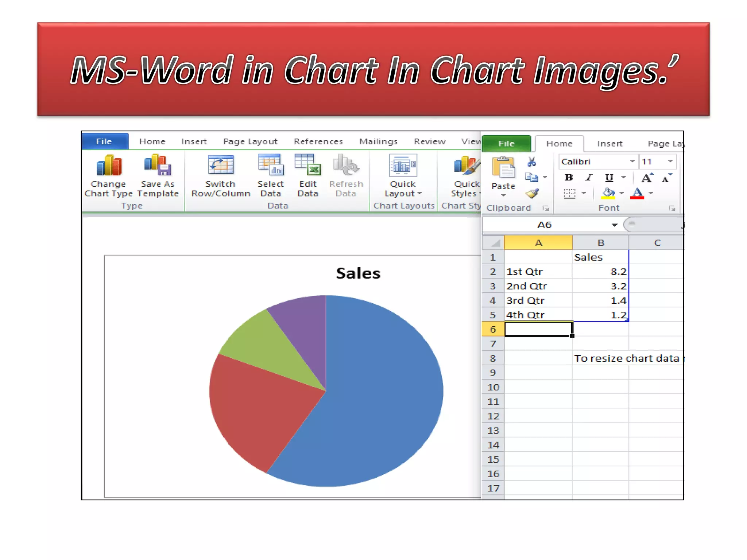Toggle Italic formatting in Excel

coord(588,178)
